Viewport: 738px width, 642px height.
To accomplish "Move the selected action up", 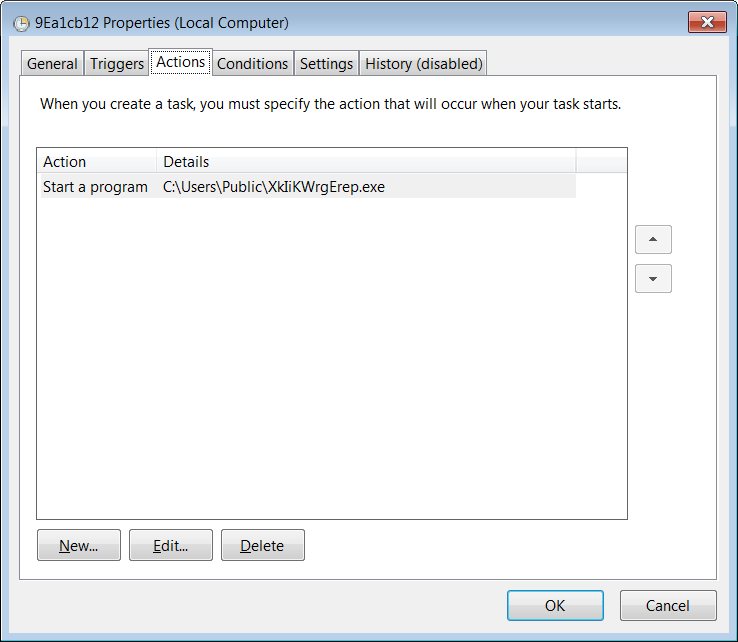I will pos(653,240).
